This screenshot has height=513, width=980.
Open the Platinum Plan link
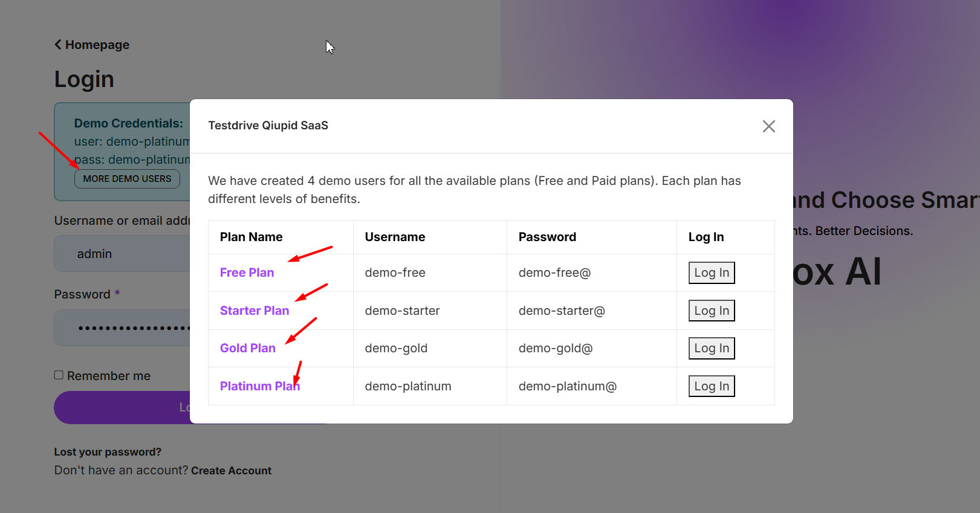coord(260,386)
